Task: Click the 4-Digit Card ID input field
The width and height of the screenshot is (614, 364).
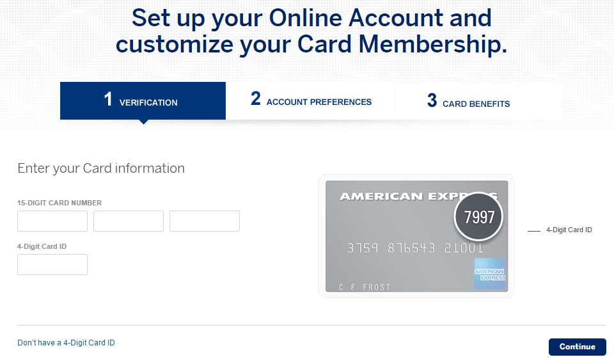Action: (x=52, y=264)
